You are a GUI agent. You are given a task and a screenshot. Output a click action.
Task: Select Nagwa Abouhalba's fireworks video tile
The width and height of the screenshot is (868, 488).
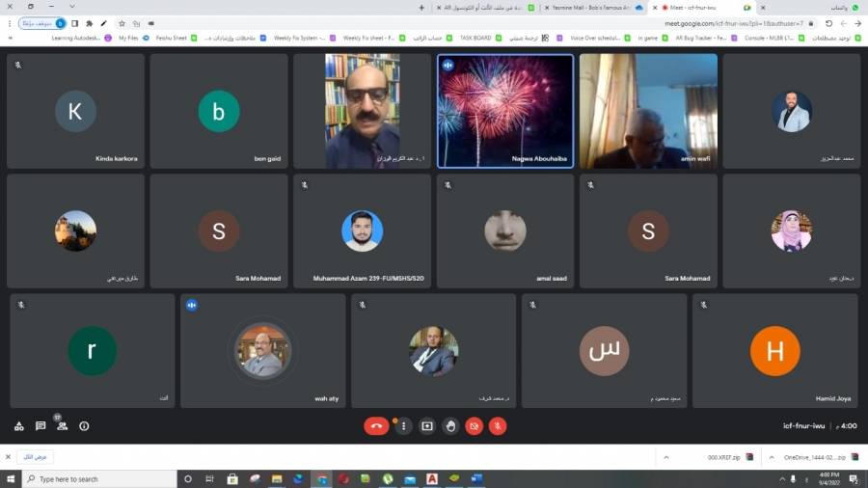tap(504, 111)
